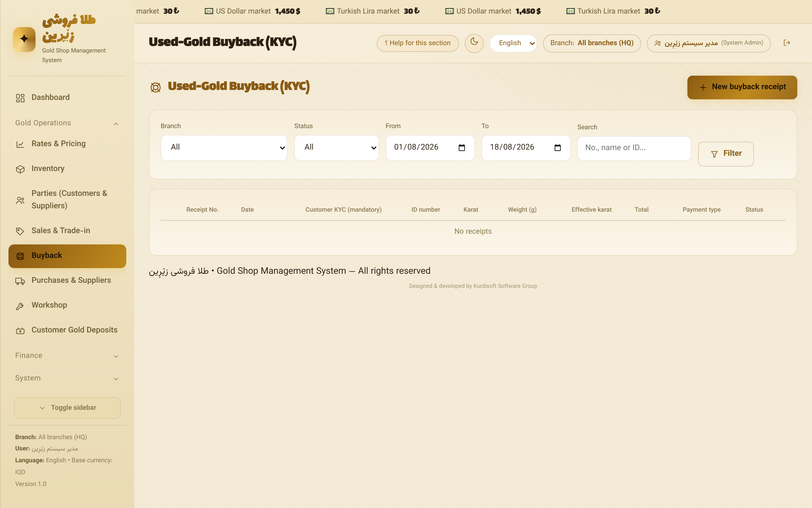Click the Receipt No. column header
This screenshot has height=508, width=812.
tap(202, 210)
